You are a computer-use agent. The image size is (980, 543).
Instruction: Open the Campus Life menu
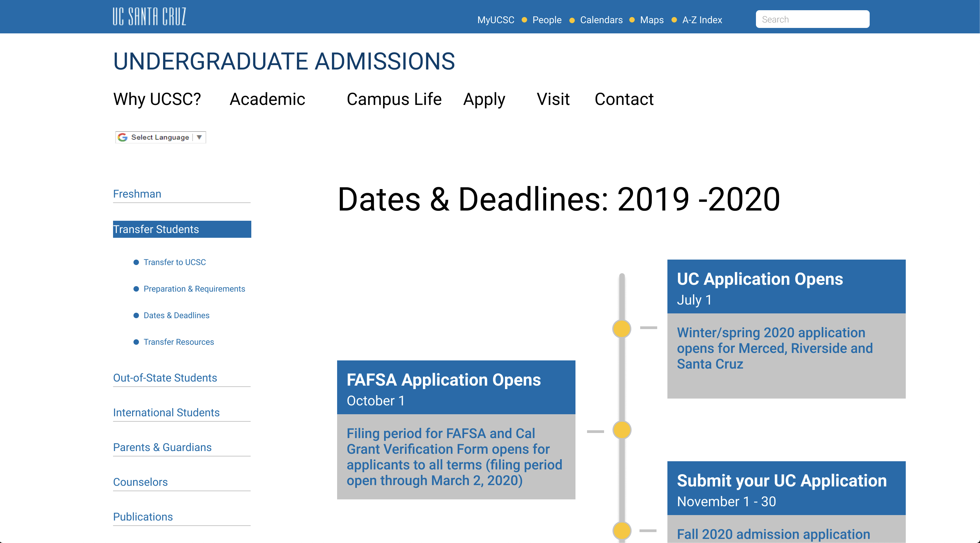pyautogui.click(x=394, y=99)
